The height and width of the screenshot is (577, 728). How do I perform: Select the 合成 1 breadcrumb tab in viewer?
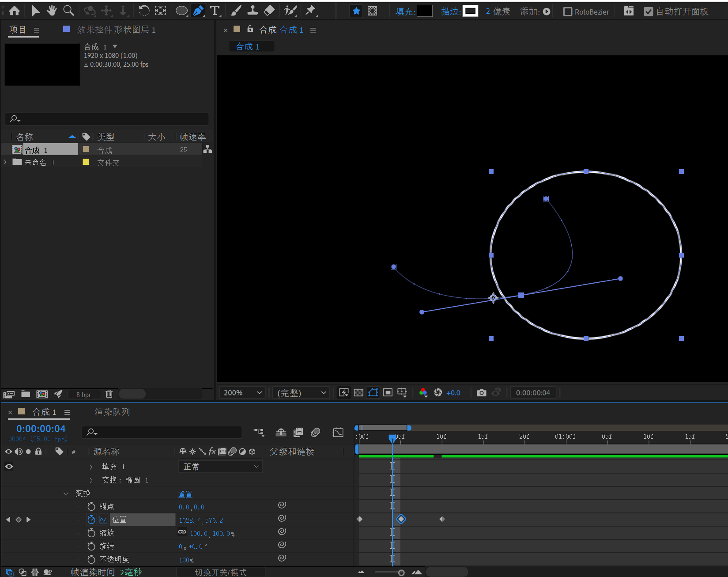coord(251,46)
